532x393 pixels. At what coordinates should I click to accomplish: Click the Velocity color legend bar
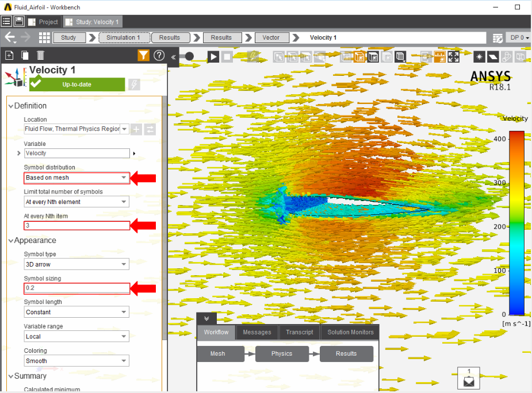click(x=516, y=224)
